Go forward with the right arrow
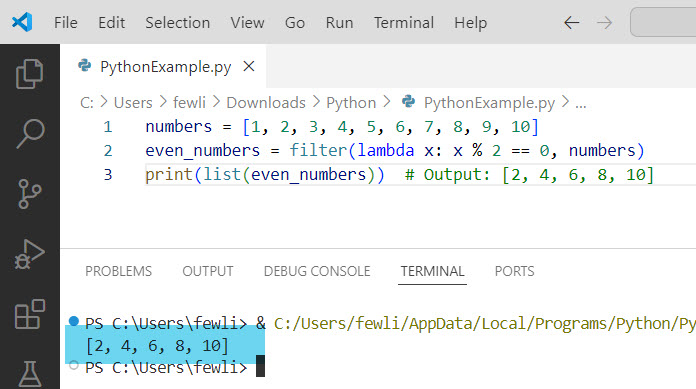This screenshot has width=696, height=389. (x=604, y=23)
